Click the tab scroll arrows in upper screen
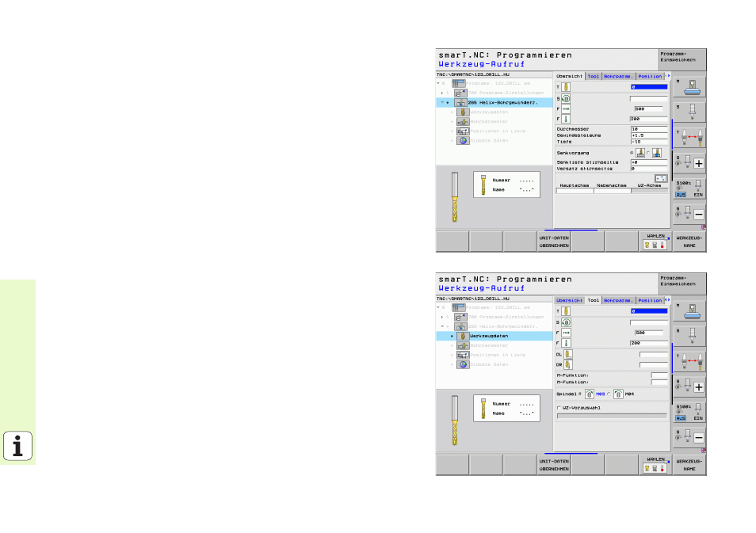Viewport: 756px width, 533px height. click(668, 76)
